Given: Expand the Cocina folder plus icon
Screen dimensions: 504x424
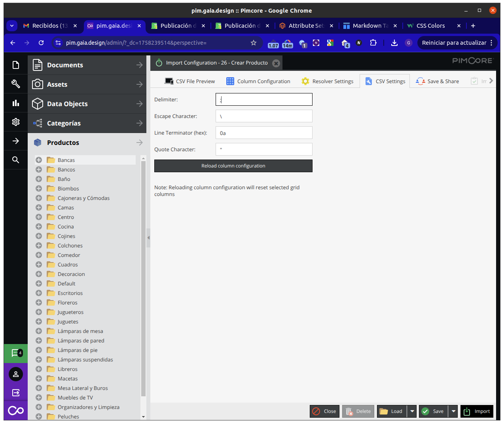Looking at the screenshot, I should [39, 226].
